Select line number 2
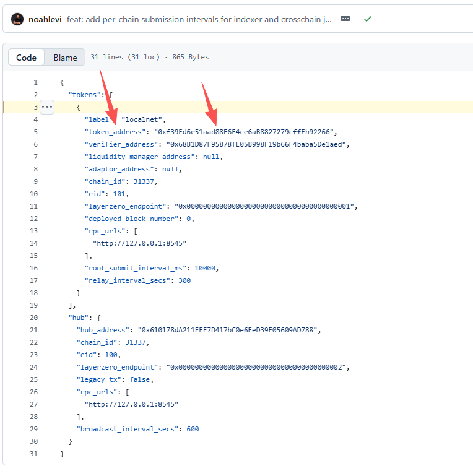Image resolution: width=473 pixels, height=476 pixels. (x=35, y=95)
